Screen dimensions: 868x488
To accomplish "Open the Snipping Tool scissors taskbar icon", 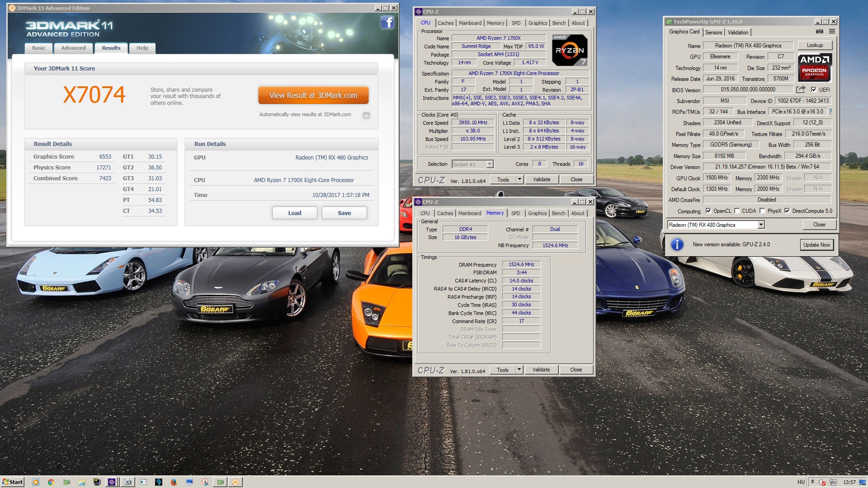I will pos(205,482).
